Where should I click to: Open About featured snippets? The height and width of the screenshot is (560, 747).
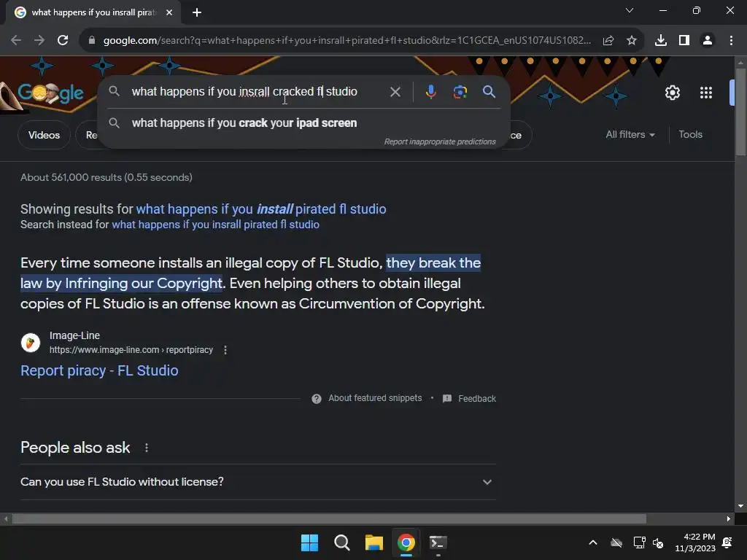[x=367, y=398]
